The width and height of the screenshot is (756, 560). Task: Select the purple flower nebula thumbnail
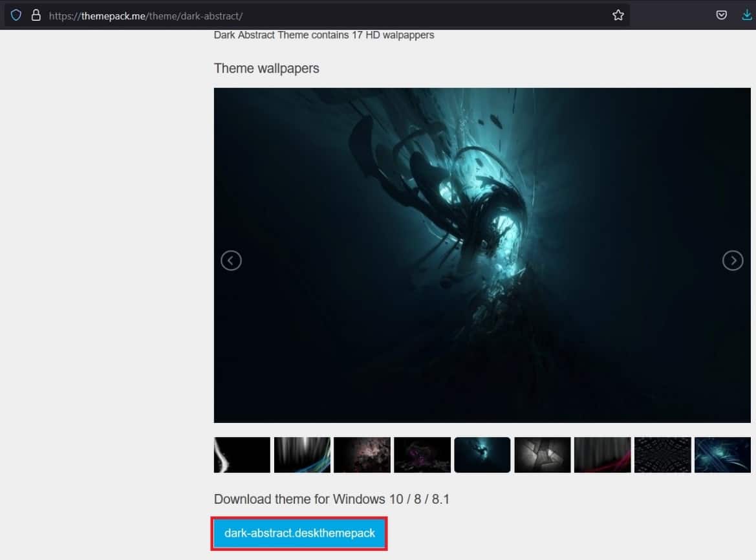422,455
